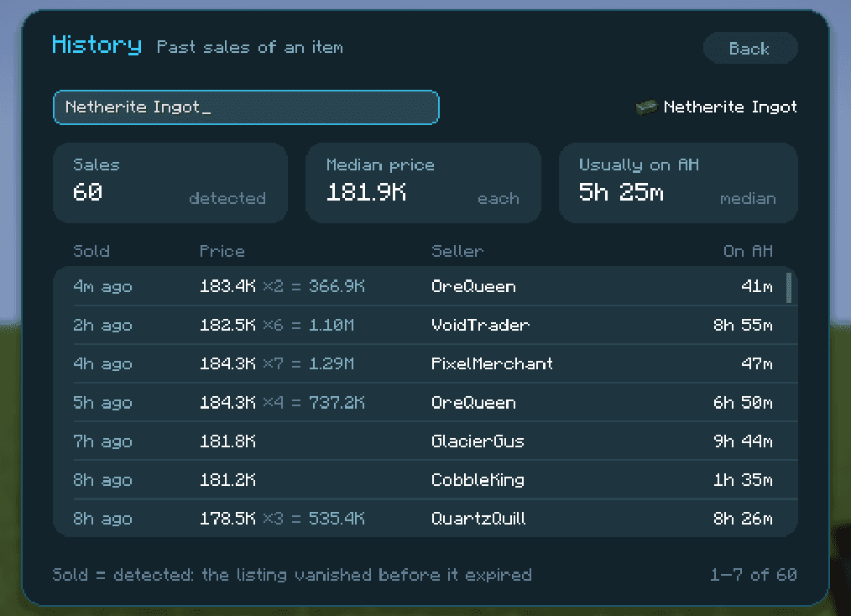The height and width of the screenshot is (616, 851).
Task: Click the History title
Action: 97,45
